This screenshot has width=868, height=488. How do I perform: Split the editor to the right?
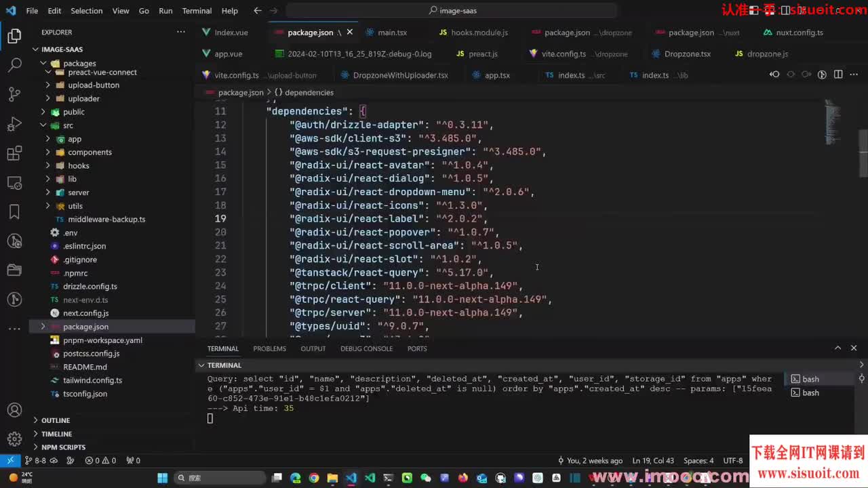click(x=838, y=75)
